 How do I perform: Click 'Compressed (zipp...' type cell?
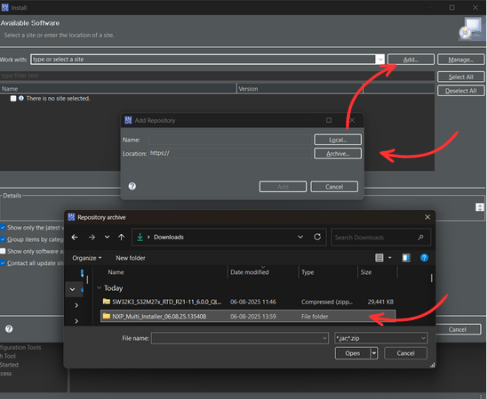pos(327,302)
